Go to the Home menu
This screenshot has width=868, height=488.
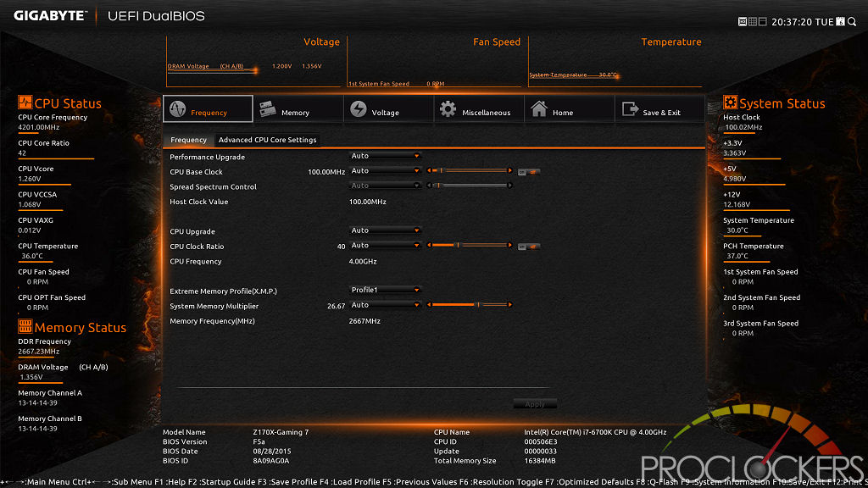click(569, 109)
